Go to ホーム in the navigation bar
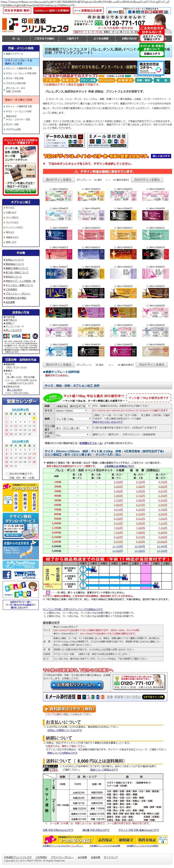This screenshot has height=868, width=174. (16, 38)
